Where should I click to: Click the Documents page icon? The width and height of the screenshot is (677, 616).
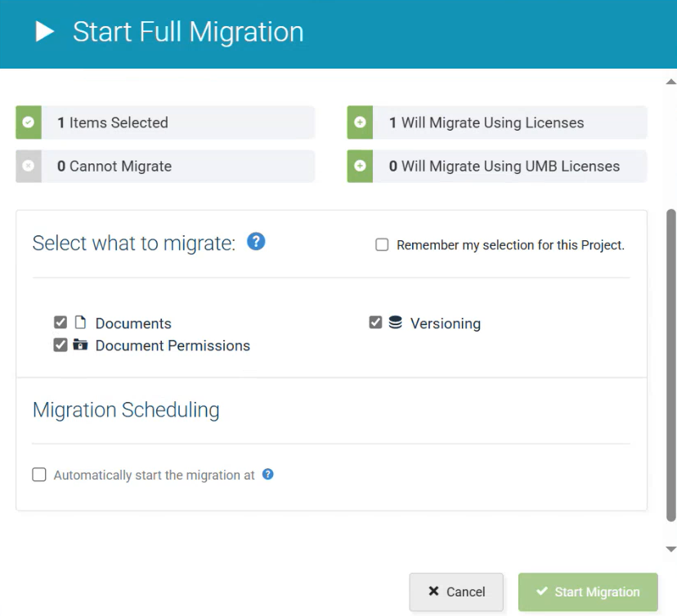(80, 322)
